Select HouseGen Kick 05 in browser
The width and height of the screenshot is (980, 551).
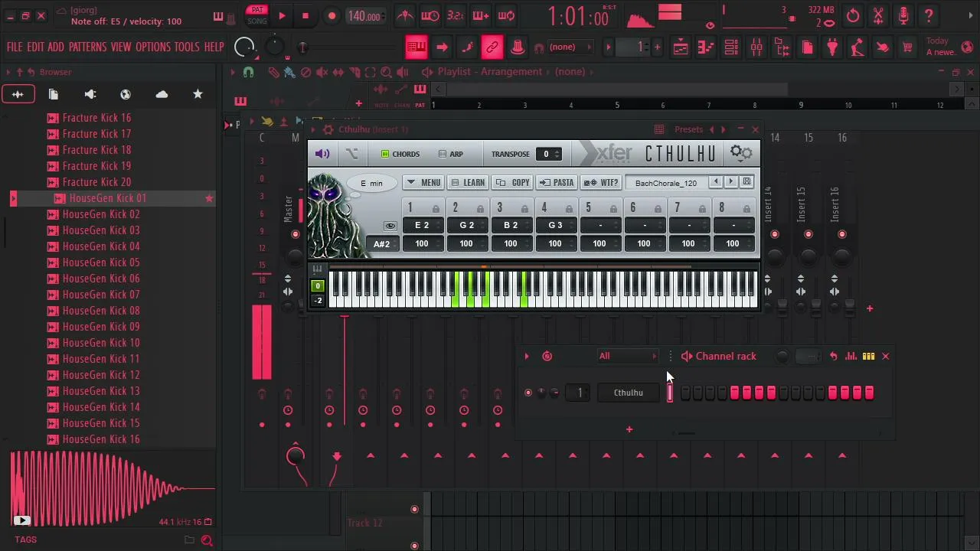point(101,262)
